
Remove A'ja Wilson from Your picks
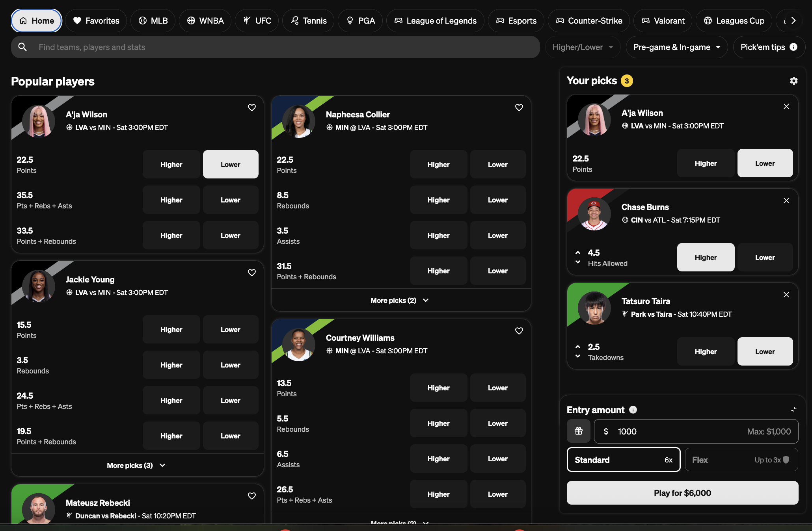[786, 106]
